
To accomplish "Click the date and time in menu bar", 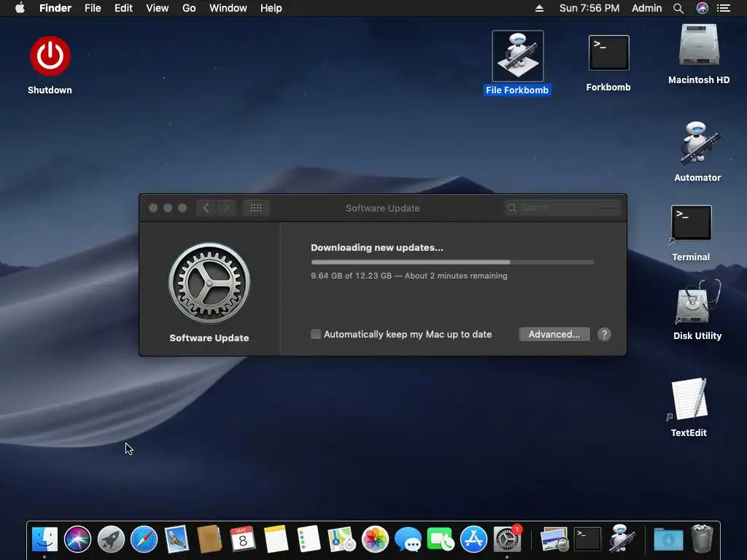I will pyautogui.click(x=589, y=8).
